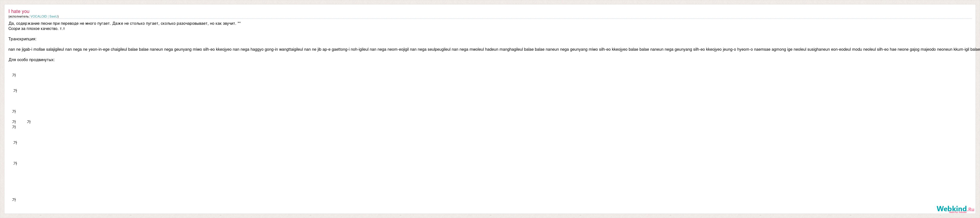This screenshot has width=980, height=218.
Task: Click the word 'wangttaigileul' in the transcription
Action: click(x=291, y=49)
